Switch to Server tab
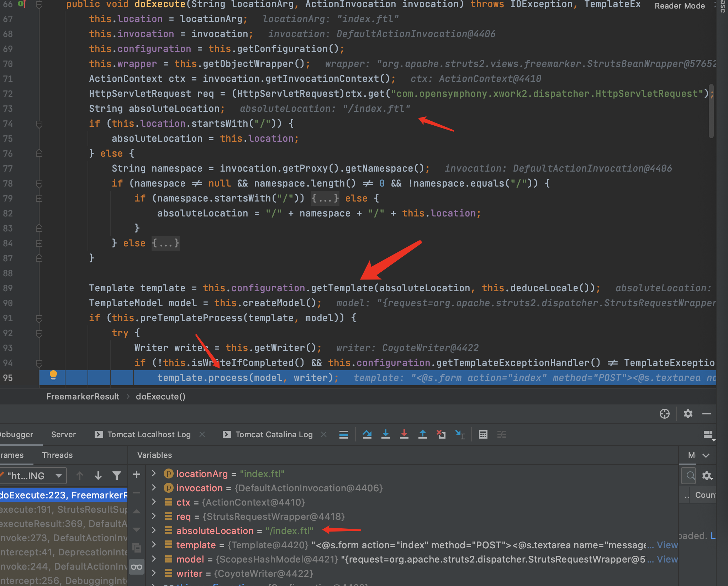This screenshot has height=586, width=728. [x=63, y=434]
